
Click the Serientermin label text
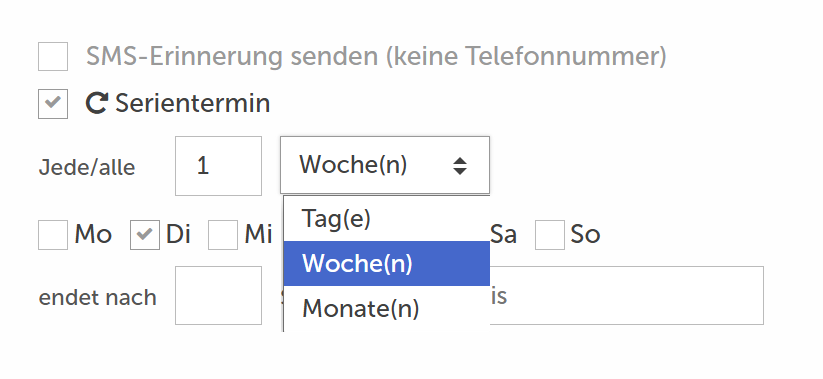tap(193, 103)
